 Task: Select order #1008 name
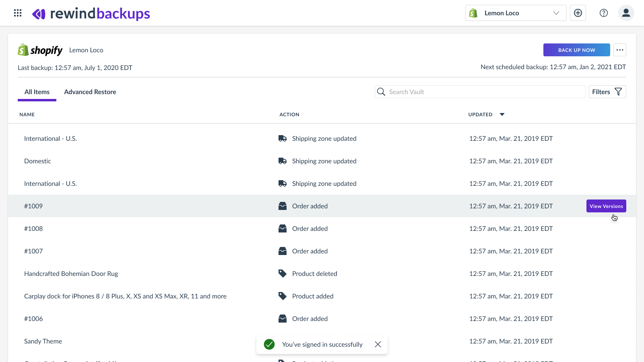click(x=33, y=228)
